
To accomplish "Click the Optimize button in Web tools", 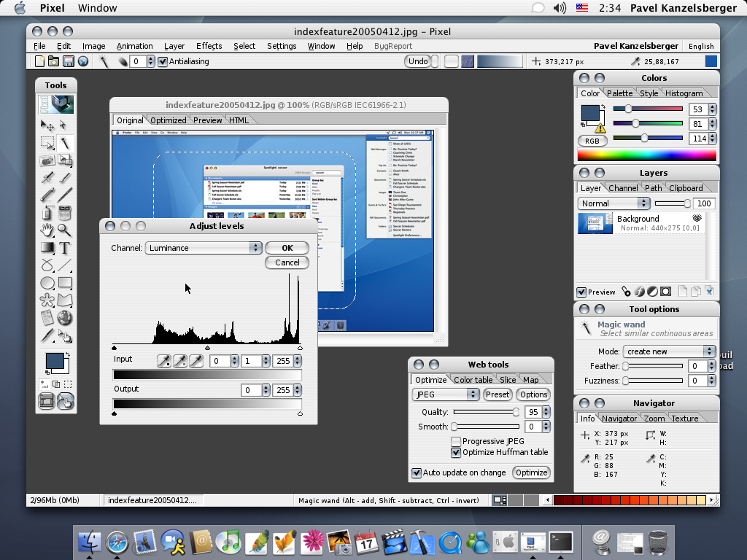I will (x=531, y=472).
